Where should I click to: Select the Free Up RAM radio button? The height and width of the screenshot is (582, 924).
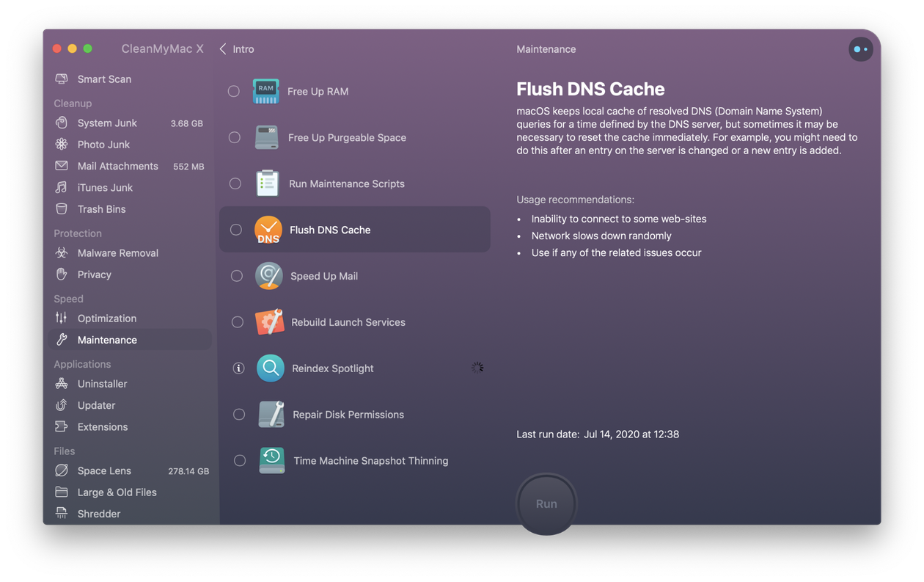pos(233,91)
